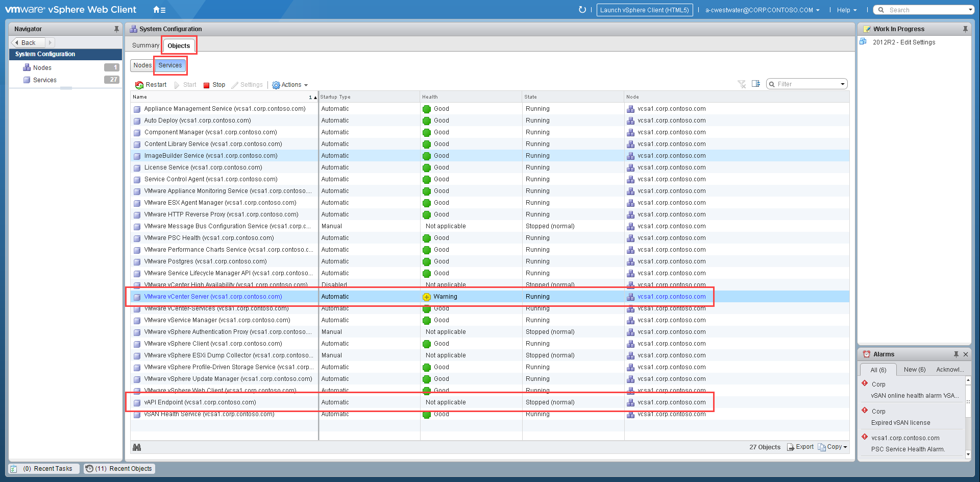Image resolution: width=980 pixels, height=482 pixels.
Task: Select Services in the Navigator tree
Action: [x=45, y=80]
